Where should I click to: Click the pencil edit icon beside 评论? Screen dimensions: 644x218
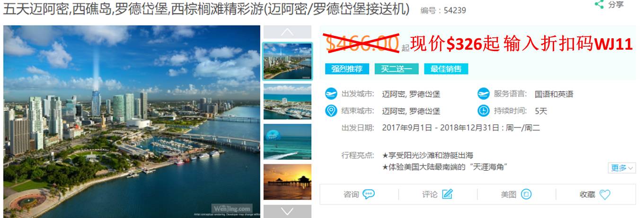click(447, 194)
